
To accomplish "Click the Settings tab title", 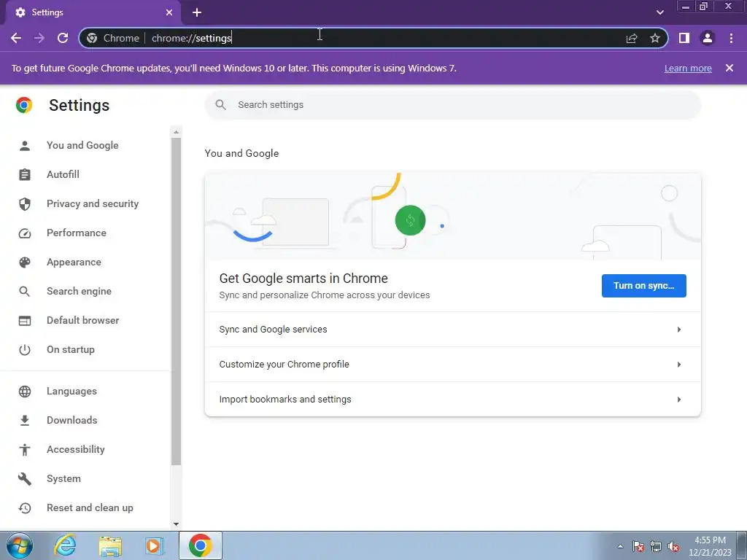I will coord(47,12).
